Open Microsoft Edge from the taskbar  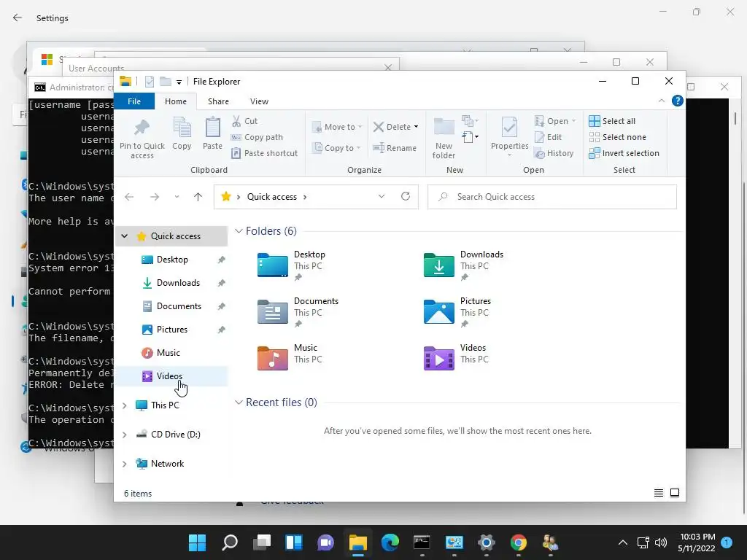(x=390, y=542)
